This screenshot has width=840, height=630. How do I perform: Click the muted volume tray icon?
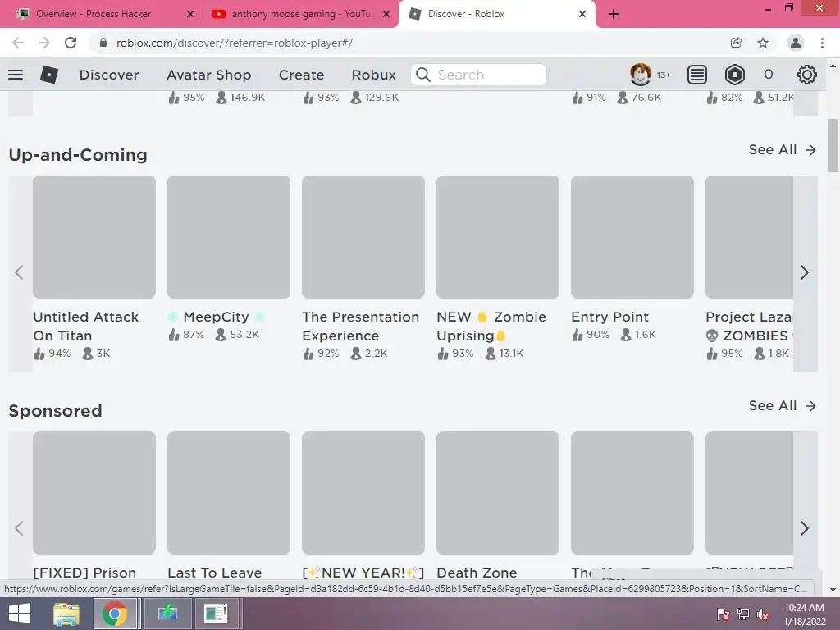click(763, 614)
